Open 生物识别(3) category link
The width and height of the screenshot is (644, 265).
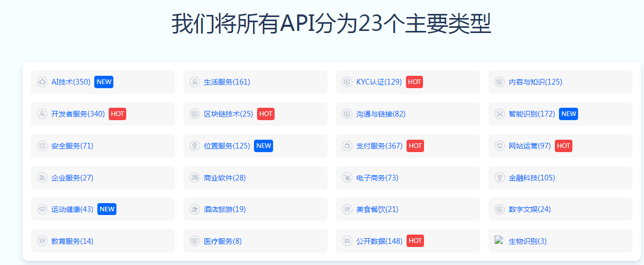(x=528, y=241)
